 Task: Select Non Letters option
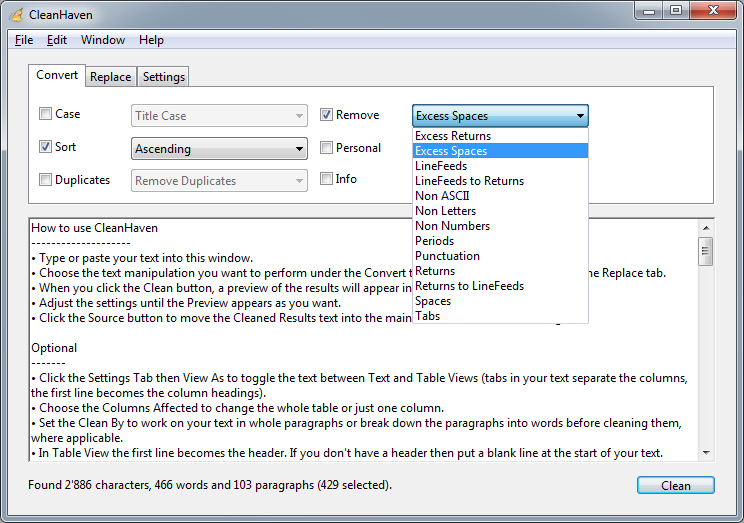(x=501, y=211)
